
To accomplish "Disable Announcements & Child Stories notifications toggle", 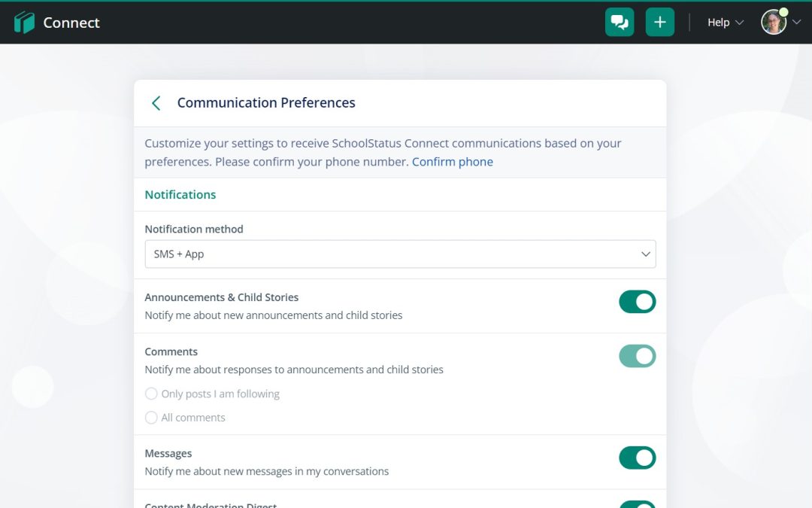I will pyautogui.click(x=637, y=302).
